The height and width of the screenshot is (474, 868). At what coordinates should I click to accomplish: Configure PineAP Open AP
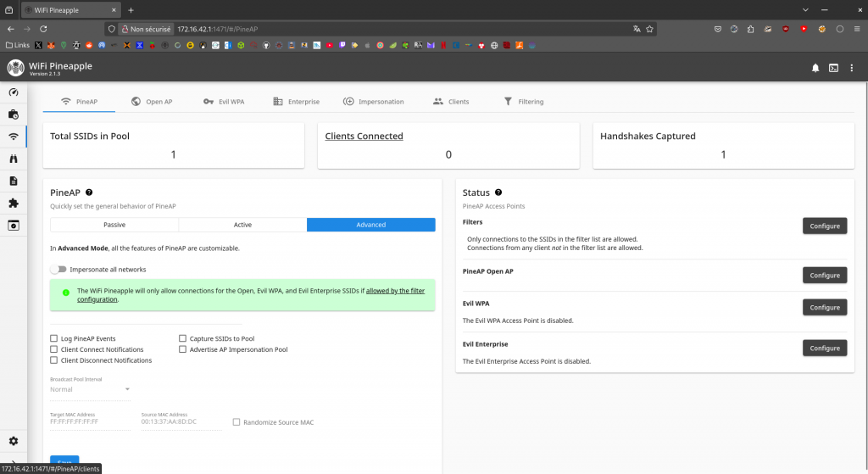[825, 276]
